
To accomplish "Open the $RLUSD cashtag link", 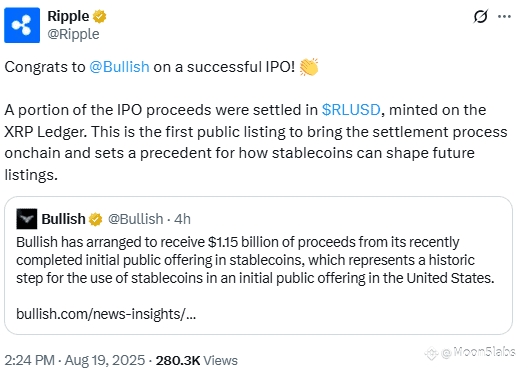I will point(351,110).
